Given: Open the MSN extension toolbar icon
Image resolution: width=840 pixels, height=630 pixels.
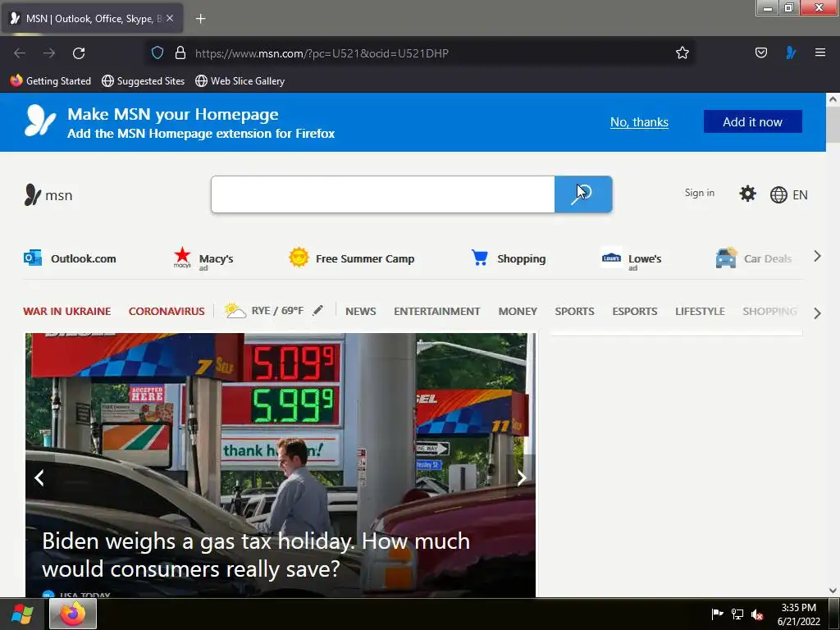Looking at the screenshot, I should [x=791, y=52].
